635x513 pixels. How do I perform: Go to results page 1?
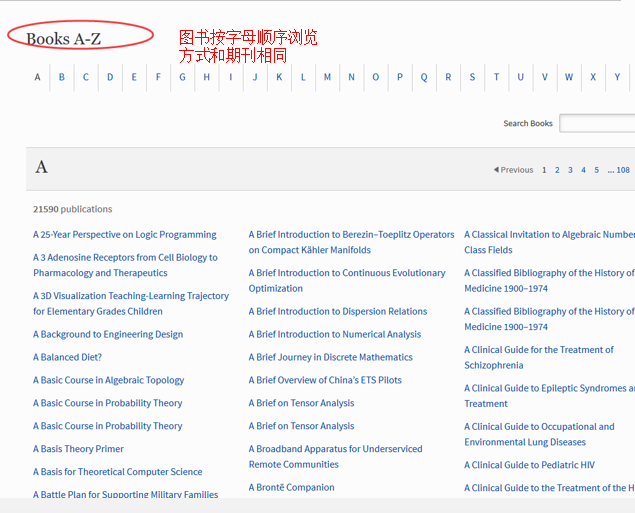544,170
